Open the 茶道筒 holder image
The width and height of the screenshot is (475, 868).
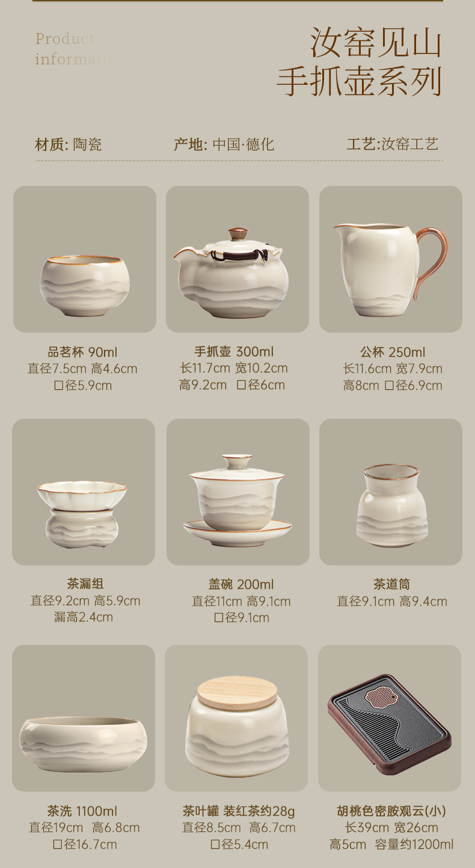tap(391, 492)
